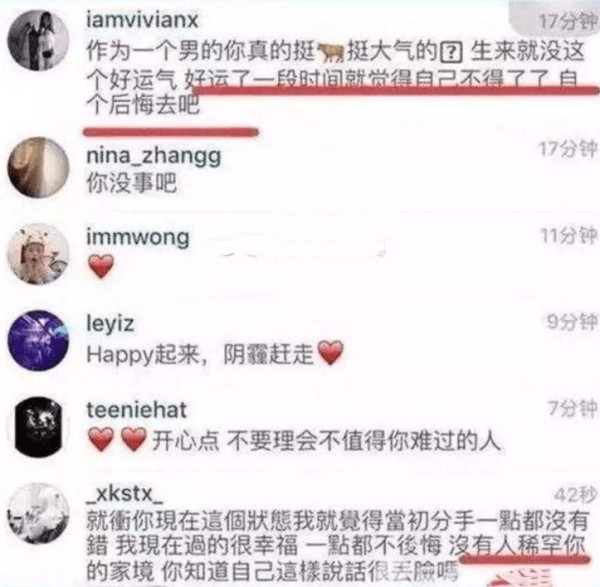Select the comment text 你没事吧
The width and height of the screenshot is (600, 587).
click(x=131, y=183)
